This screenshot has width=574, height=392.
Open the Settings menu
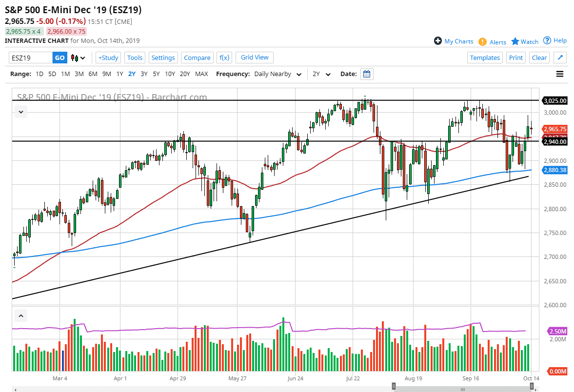coord(163,58)
